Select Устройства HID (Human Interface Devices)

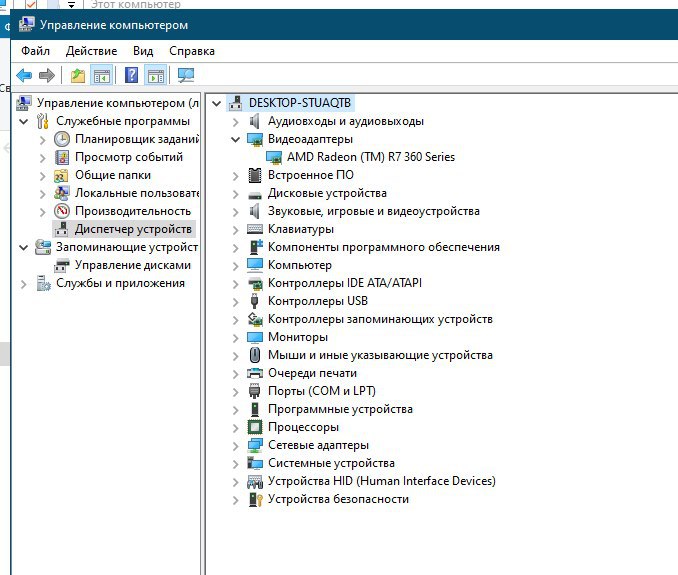pos(381,481)
